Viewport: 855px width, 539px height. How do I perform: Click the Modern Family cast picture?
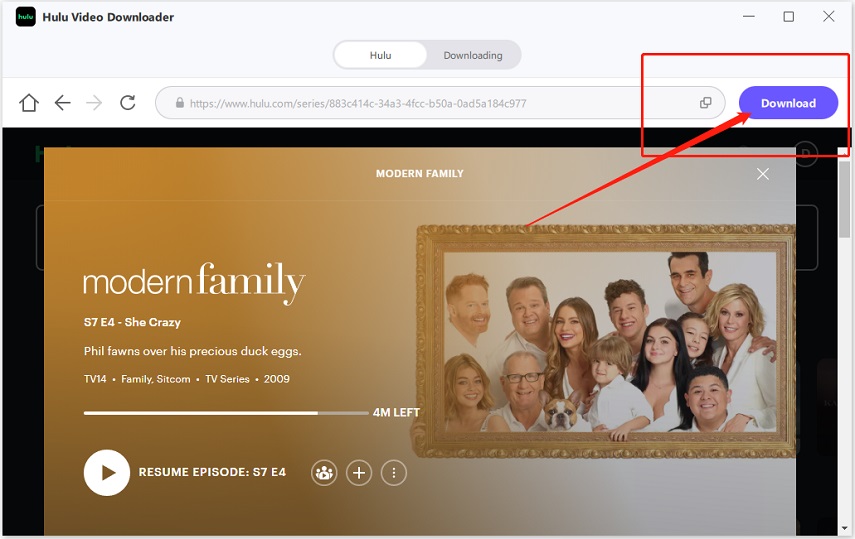tap(606, 342)
